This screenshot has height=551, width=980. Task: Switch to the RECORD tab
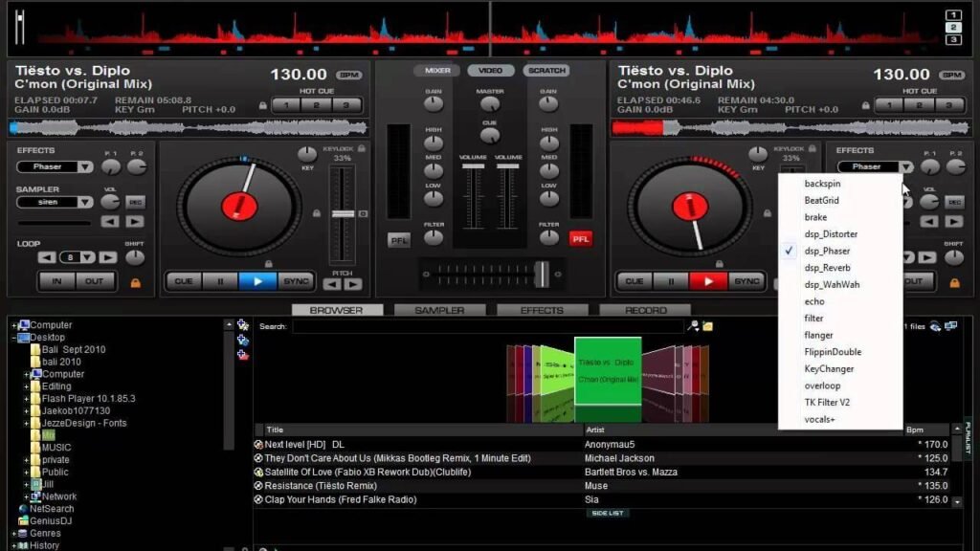(645, 310)
